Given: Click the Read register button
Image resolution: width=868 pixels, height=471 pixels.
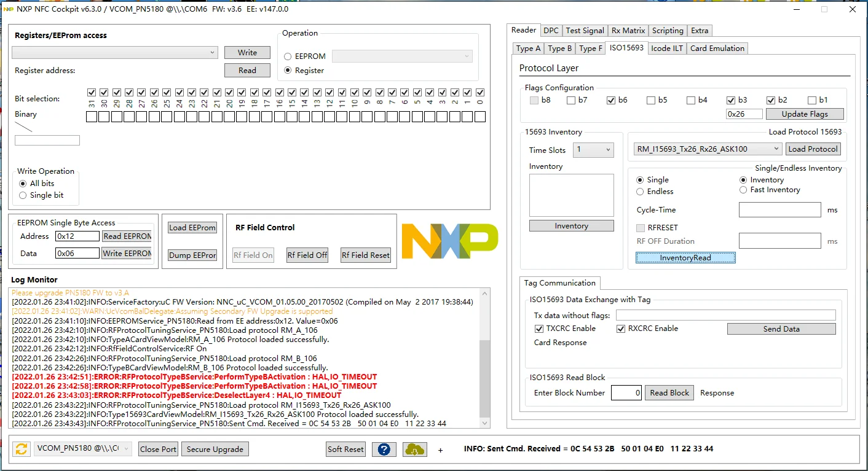Looking at the screenshot, I should [247, 71].
